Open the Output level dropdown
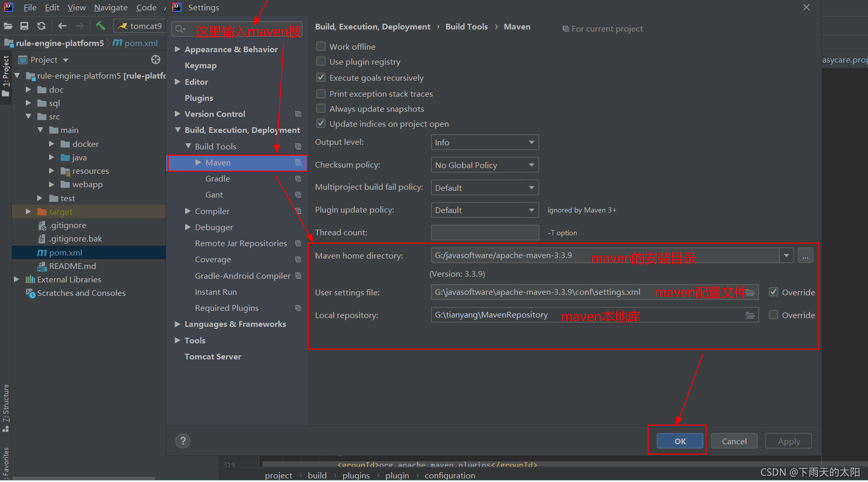Screen dimensions: 868x482 click(x=485, y=142)
